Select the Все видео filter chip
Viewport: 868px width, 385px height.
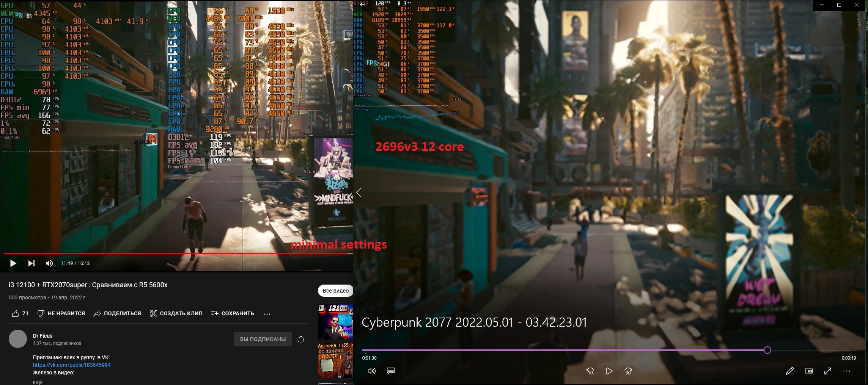click(x=336, y=291)
